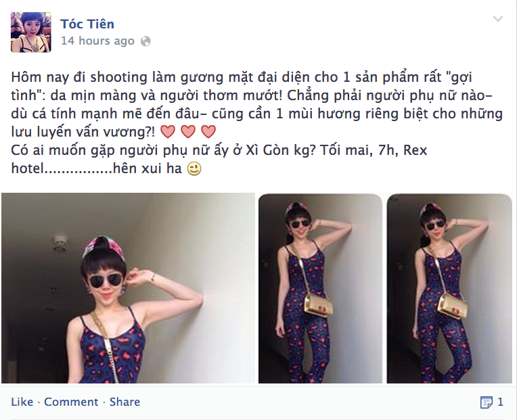Click the gold handbag in the middle photo
Screen dimensions: 517x420
[317, 305]
